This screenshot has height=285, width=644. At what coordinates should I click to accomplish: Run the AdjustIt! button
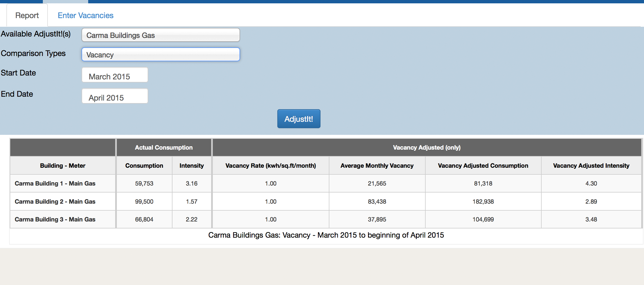pyautogui.click(x=298, y=119)
